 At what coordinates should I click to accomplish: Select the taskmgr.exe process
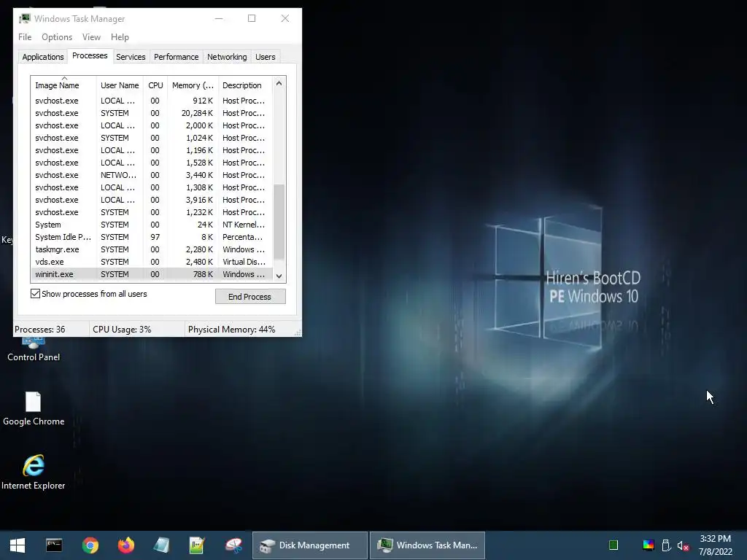click(x=152, y=249)
